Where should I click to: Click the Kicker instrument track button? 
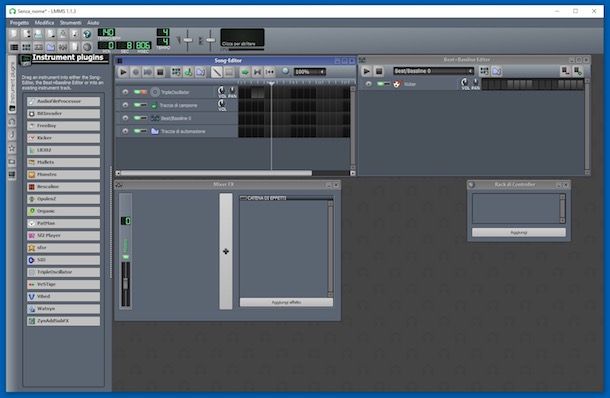coord(424,84)
